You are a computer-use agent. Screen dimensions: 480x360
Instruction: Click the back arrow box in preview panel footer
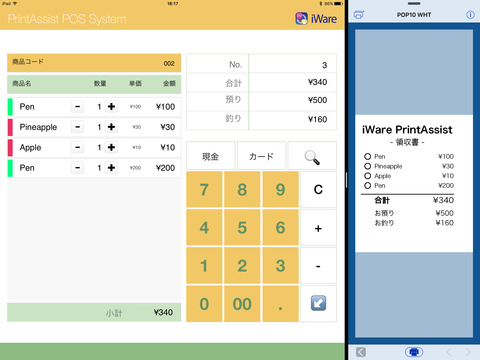click(361, 352)
